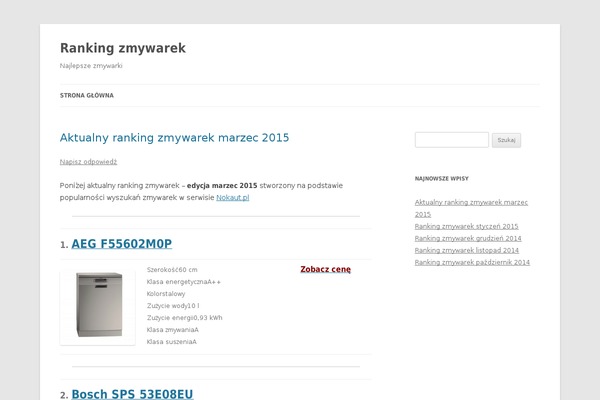Select the text Zużycie energii0,93 kWh
This screenshot has height=400, width=600.
pyautogui.click(x=184, y=318)
